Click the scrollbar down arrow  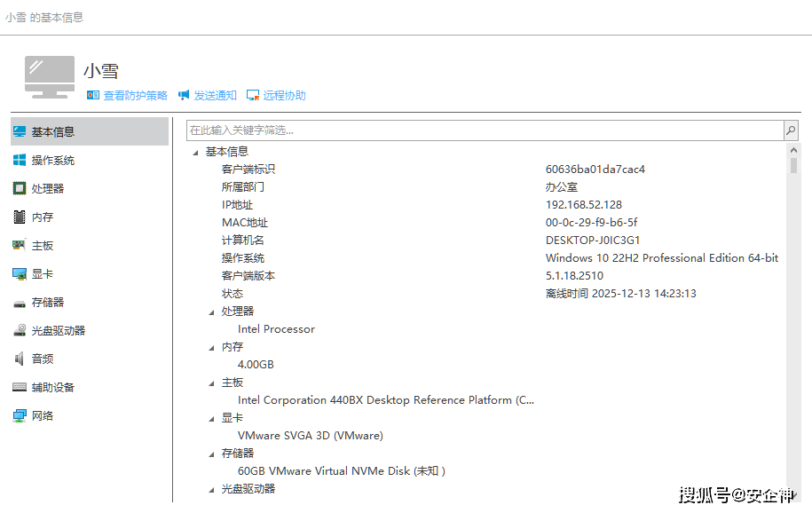(792, 494)
